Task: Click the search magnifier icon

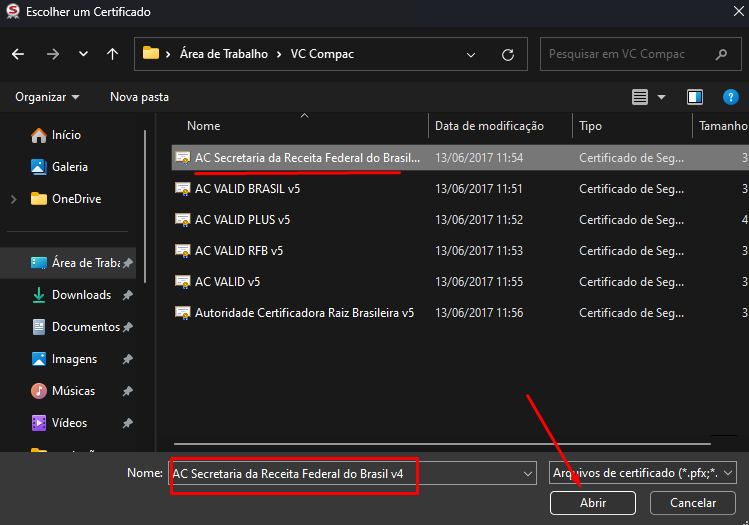Action: (x=727, y=54)
